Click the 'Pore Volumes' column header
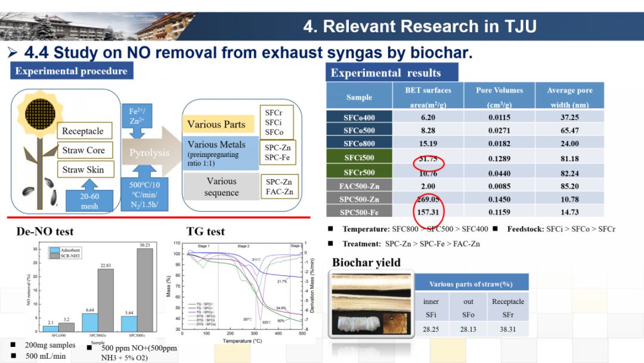The image size is (644, 363). [500, 97]
